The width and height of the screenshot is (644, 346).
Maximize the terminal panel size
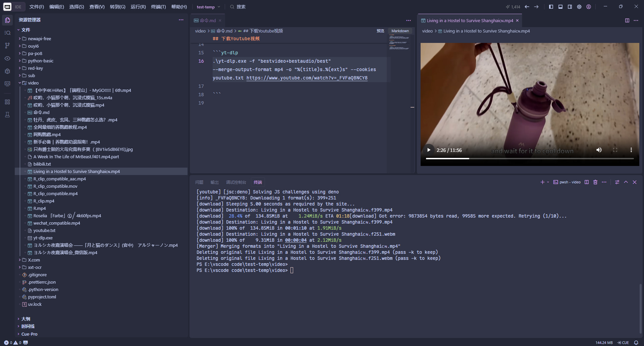point(626,182)
